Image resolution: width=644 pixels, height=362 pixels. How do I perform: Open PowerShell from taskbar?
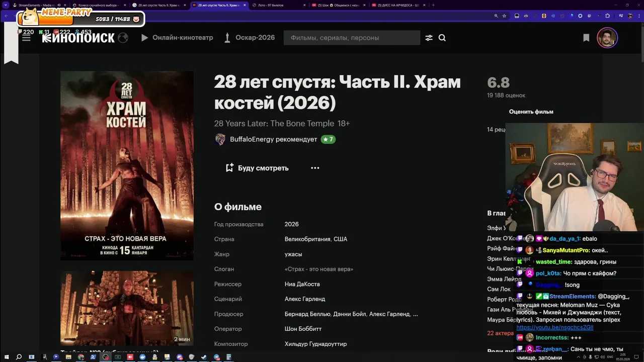(93, 357)
